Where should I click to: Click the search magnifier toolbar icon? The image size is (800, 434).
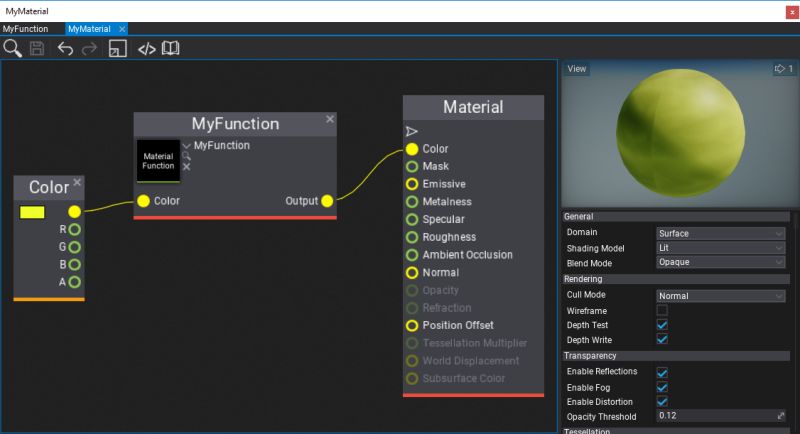click(x=13, y=48)
